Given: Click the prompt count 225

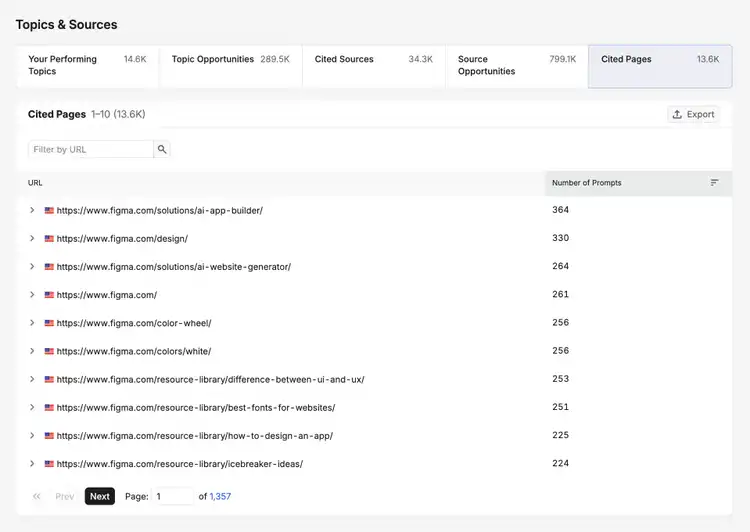Looking at the screenshot, I should 561,435.
